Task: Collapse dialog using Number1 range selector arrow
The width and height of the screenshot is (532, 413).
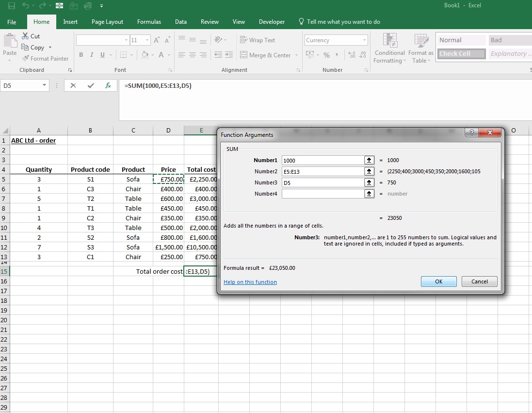Action: click(369, 160)
